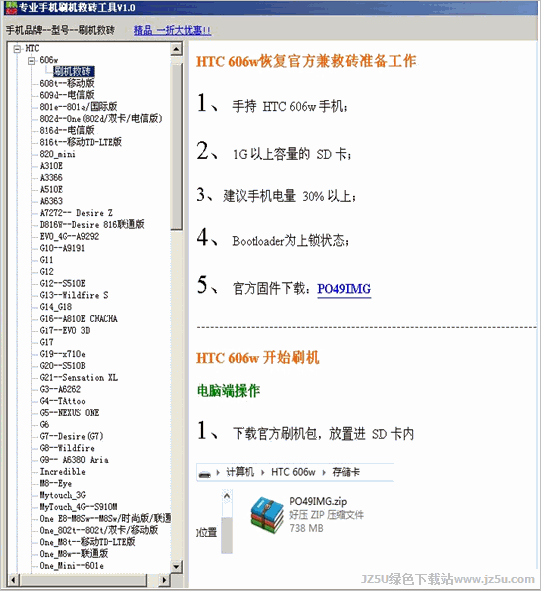Select 608t--移动版 in the tree
The width and height of the screenshot is (541, 591).
point(67,83)
